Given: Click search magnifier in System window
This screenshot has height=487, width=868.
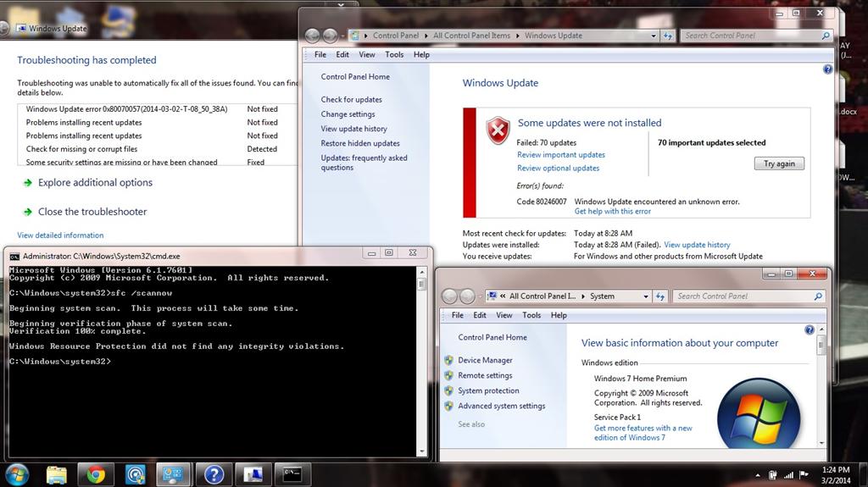Looking at the screenshot, I should coord(818,296).
